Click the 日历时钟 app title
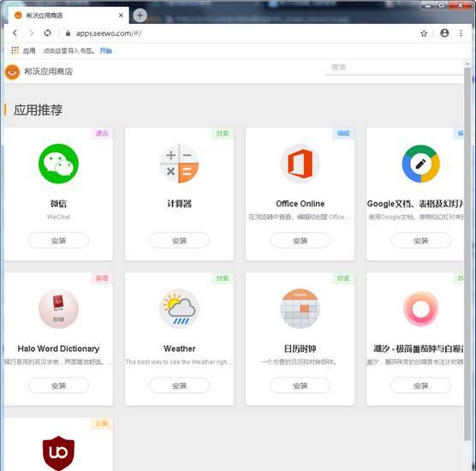The image size is (476, 471). tap(300, 349)
